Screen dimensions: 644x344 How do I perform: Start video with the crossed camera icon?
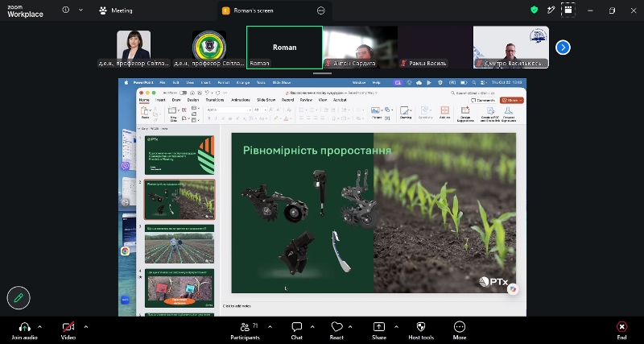68,327
